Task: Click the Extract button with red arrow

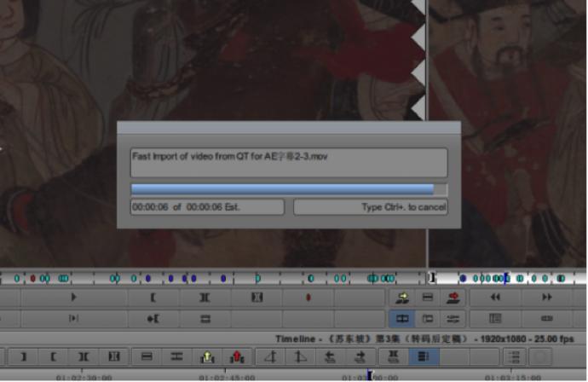Action: (237, 356)
